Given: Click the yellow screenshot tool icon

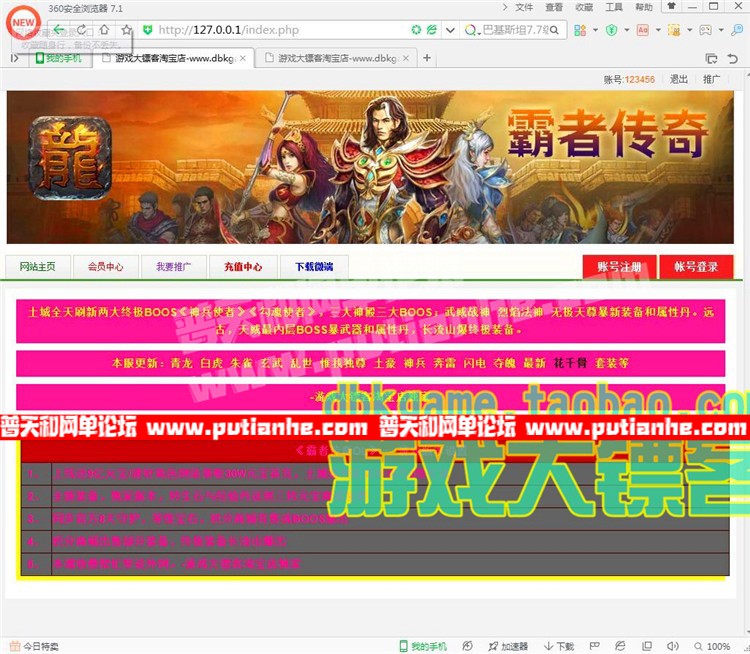Looking at the screenshot, I should click(674, 30).
